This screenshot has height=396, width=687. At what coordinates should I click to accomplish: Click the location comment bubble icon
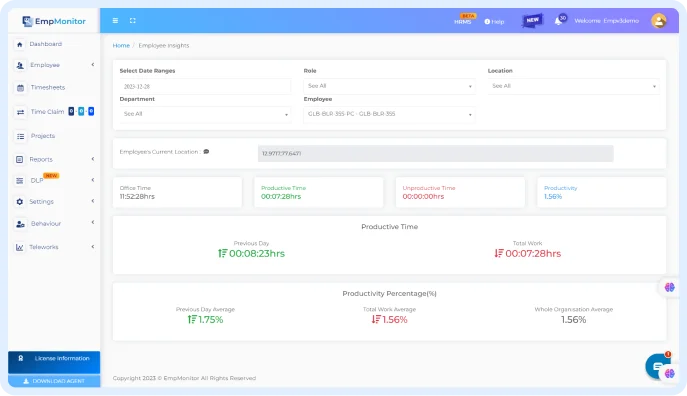click(206, 152)
